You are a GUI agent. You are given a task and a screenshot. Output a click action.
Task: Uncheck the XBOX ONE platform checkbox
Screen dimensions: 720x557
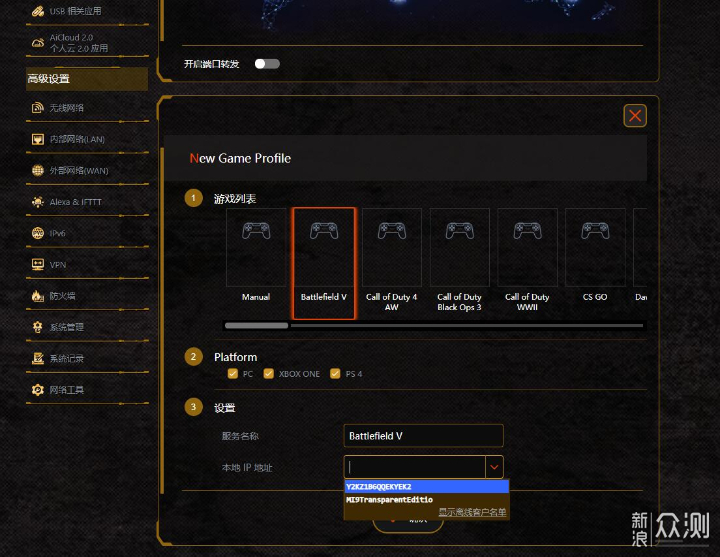(269, 374)
